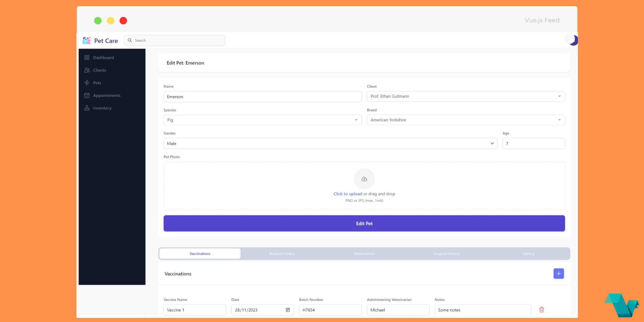This screenshot has height=322, width=644.
Task: Click the Clients people icon
Action: click(87, 70)
